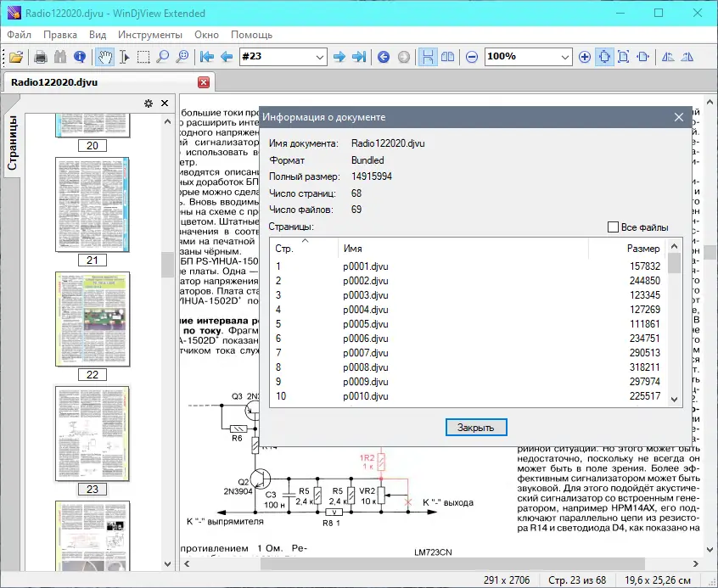Click the thumbnails panel scrollbar thumb
Image resolution: width=718 pixels, height=588 pixels.
pyautogui.click(x=167, y=265)
